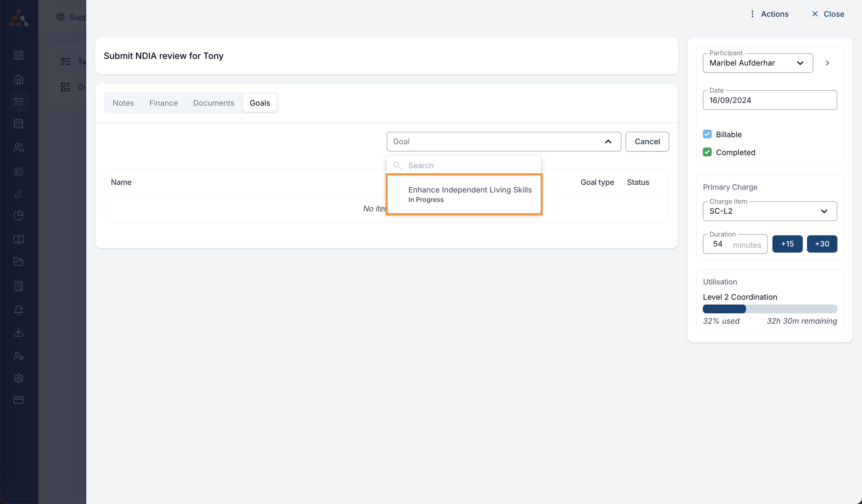Edit task title Submit NDIA review for Tony
The width and height of the screenshot is (862, 504).
tap(163, 56)
